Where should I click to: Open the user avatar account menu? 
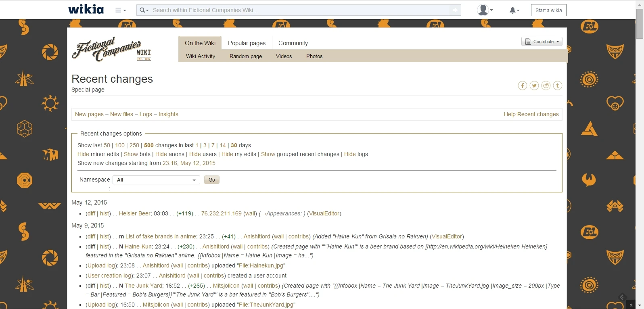pyautogui.click(x=485, y=10)
